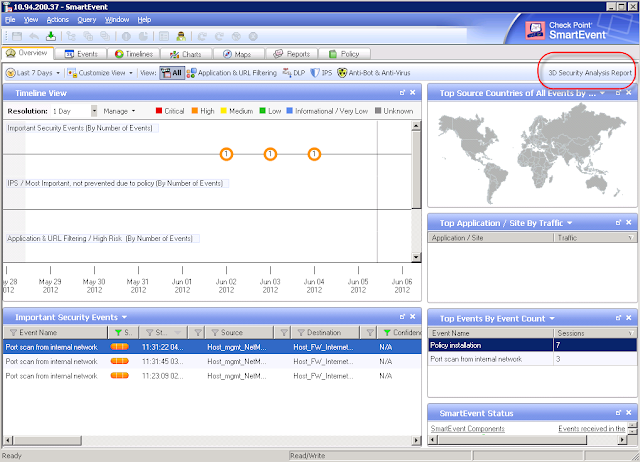
Task: Select the Policy installation row in Top Events
Action: tap(532, 345)
